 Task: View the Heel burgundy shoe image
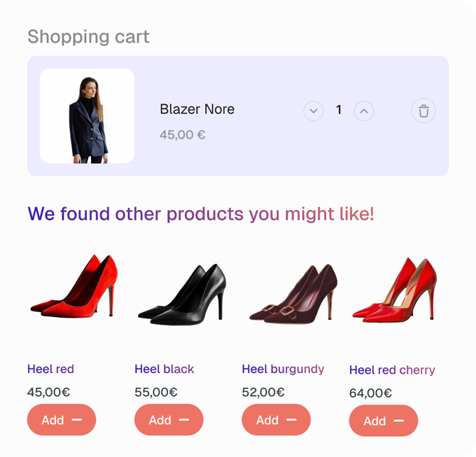pos(293,294)
